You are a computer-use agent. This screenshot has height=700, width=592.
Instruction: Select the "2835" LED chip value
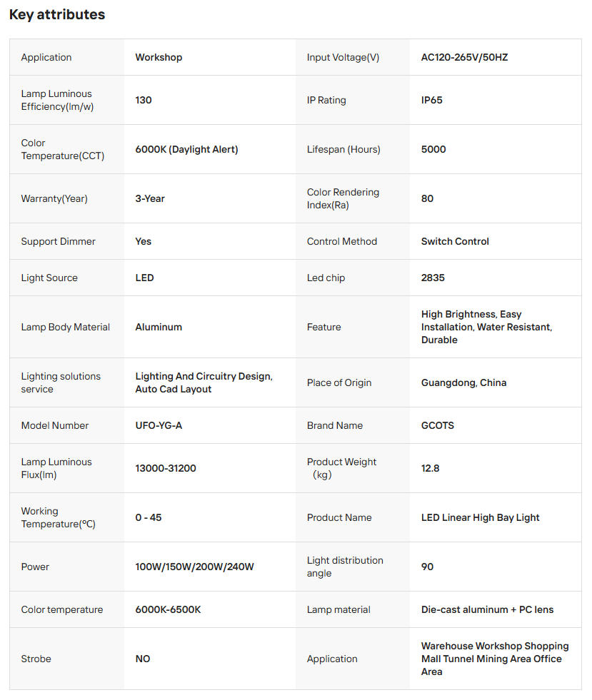(433, 278)
